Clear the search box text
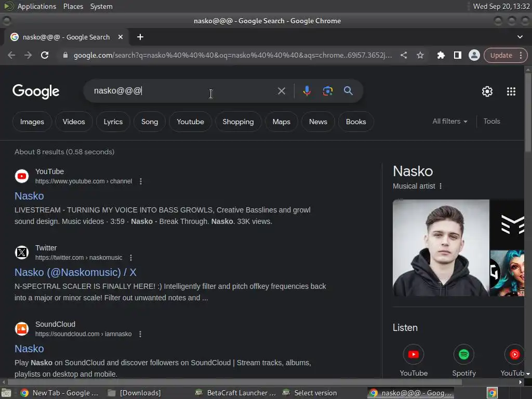The height and width of the screenshot is (399, 532). [281, 91]
